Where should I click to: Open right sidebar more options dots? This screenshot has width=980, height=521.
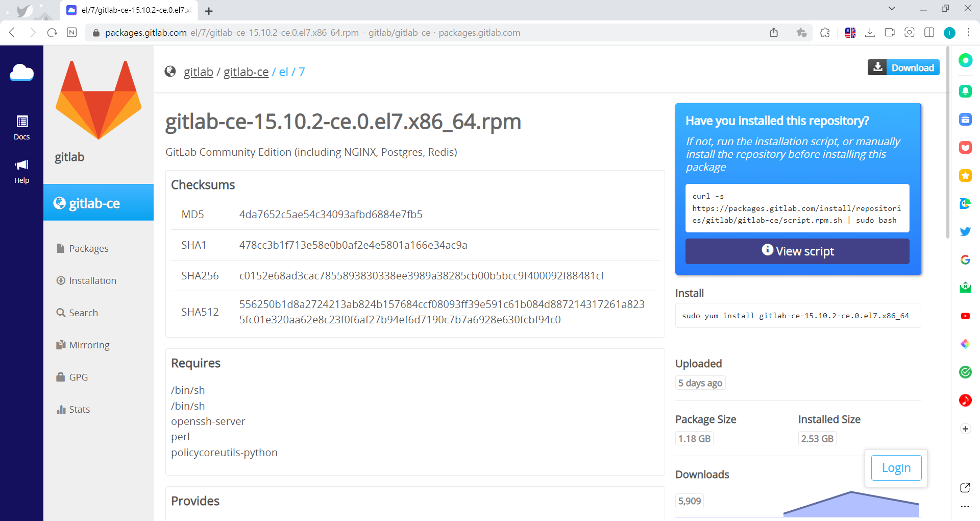(x=965, y=507)
